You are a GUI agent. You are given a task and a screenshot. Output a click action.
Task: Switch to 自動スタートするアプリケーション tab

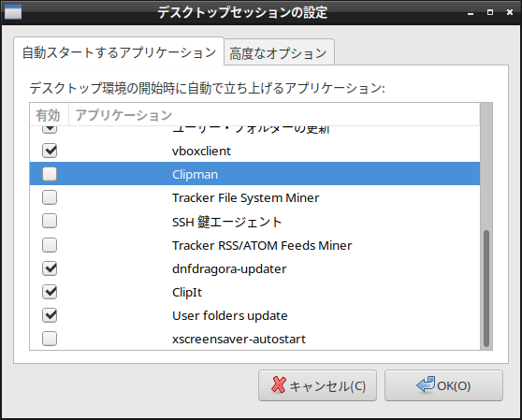click(x=119, y=52)
